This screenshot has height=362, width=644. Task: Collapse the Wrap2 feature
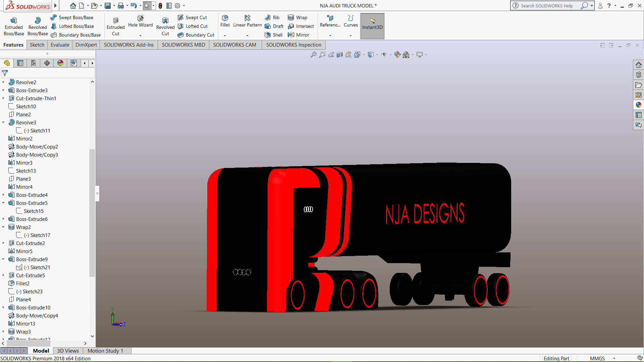coord(3,227)
